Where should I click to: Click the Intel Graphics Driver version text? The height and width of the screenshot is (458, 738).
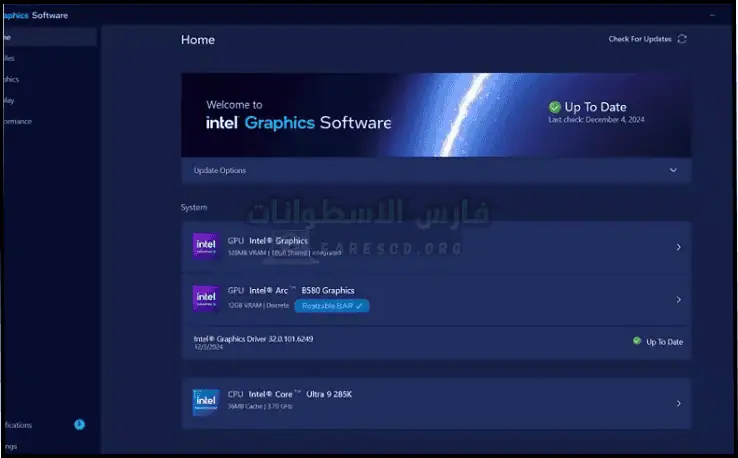pos(254,338)
